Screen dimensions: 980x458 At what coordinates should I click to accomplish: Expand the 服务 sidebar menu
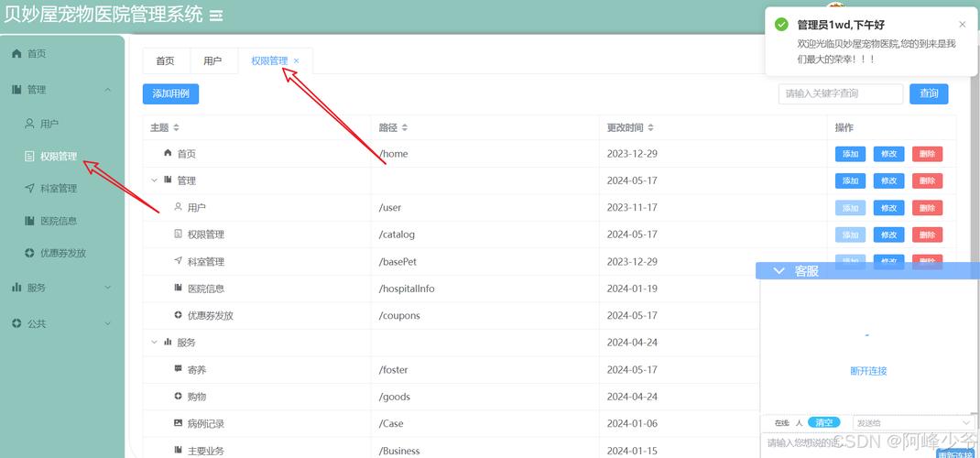click(x=108, y=288)
